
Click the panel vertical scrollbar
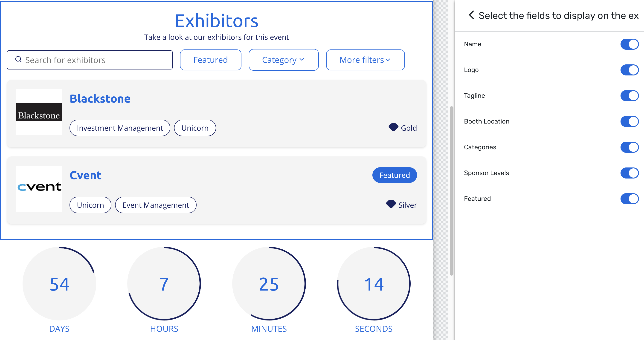point(451,191)
